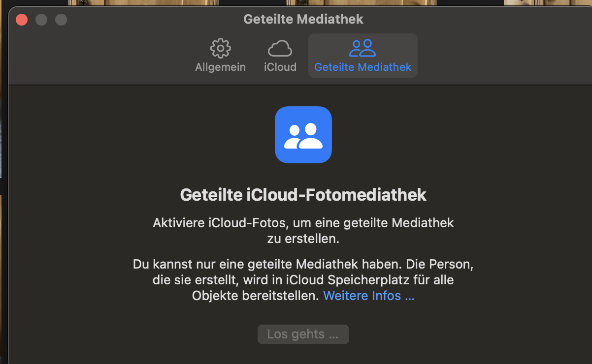Select the two-person Geteilte Mediathek toolbar icon

(x=362, y=48)
